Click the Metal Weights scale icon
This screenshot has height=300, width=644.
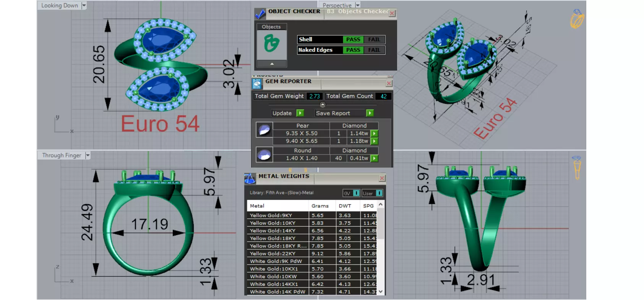click(x=250, y=178)
